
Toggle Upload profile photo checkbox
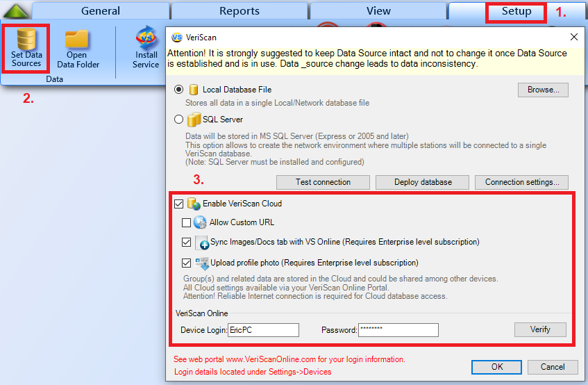click(x=186, y=263)
